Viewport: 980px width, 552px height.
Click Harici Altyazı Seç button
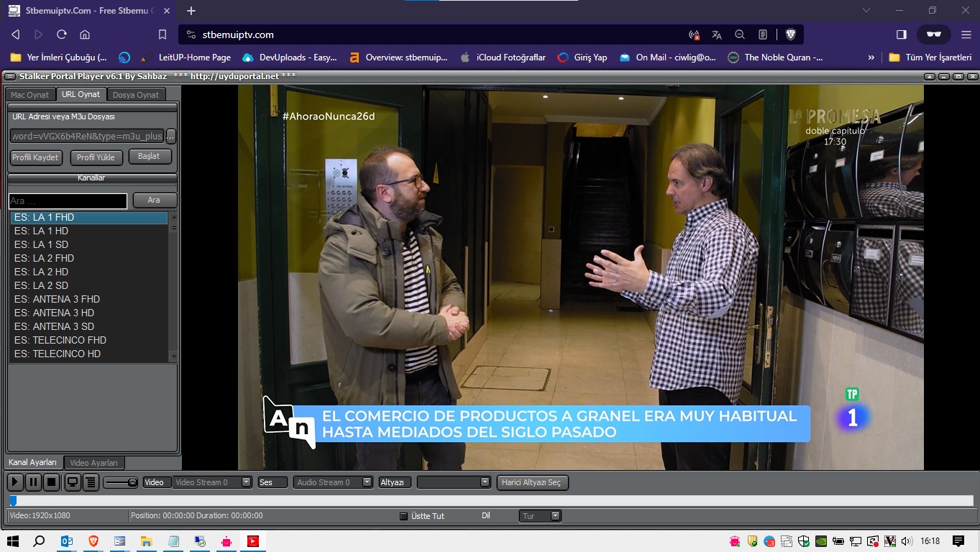pos(533,482)
